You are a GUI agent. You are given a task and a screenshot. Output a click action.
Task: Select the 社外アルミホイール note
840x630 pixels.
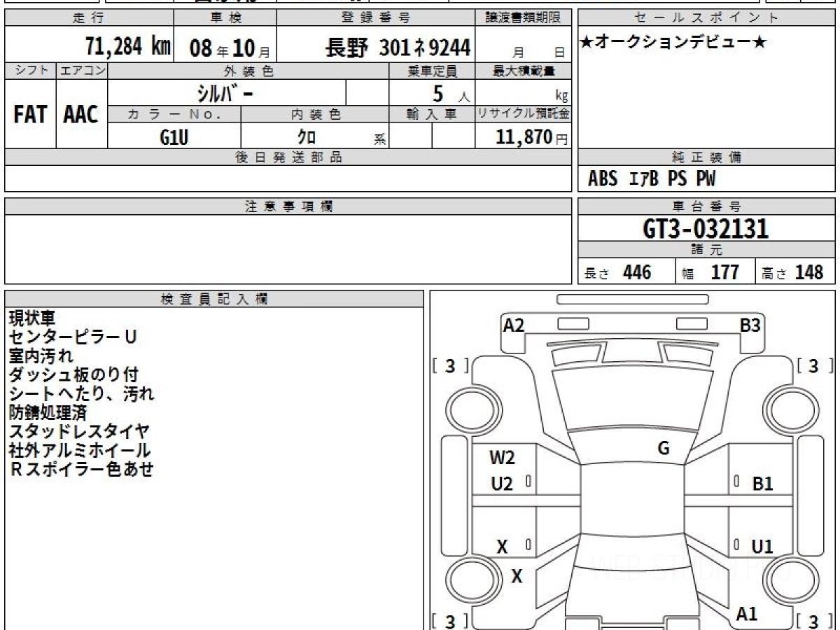(80, 450)
